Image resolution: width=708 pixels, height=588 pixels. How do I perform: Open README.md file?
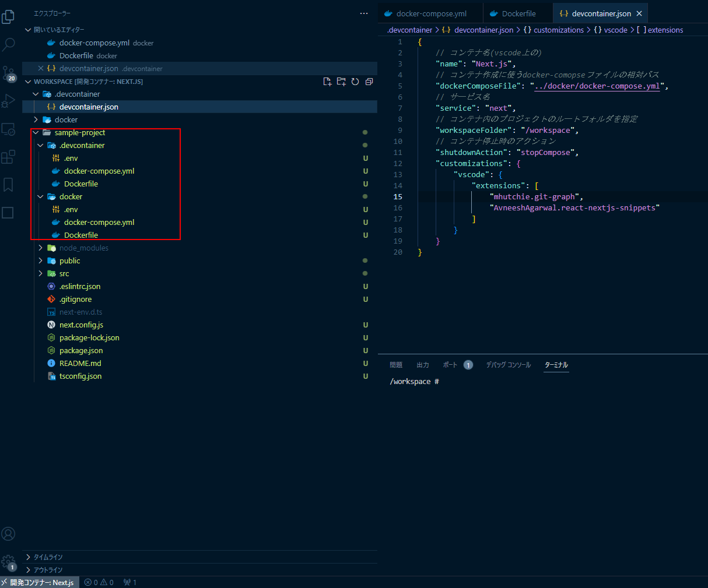pos(200,363)
